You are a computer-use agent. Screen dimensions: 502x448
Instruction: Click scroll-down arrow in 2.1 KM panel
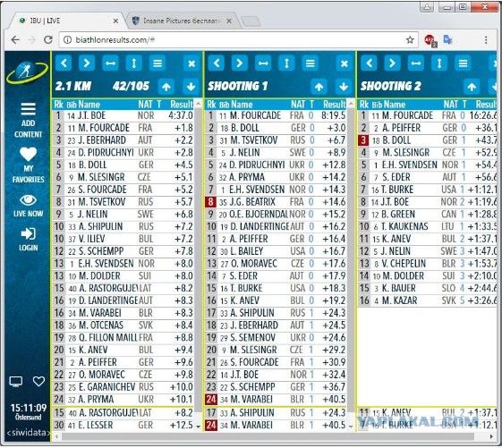pyautogui.click(x=198, y=427)
